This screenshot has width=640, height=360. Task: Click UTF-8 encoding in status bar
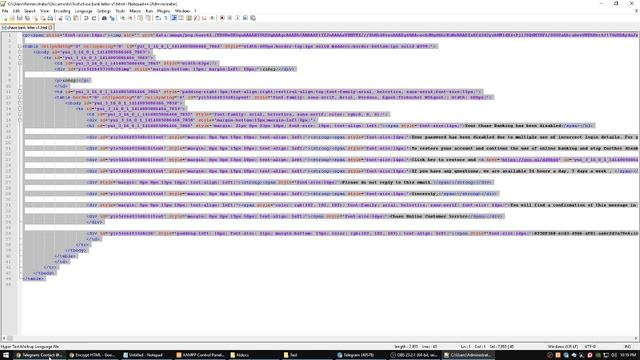(590, 347)
